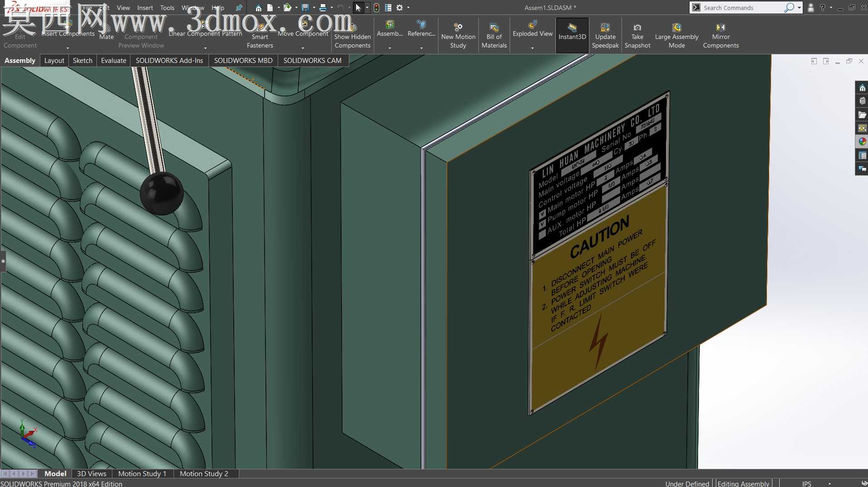Screen dimensions: 868x487
Task: Switch to the Sketch tab
Action: pyautogui.click(x=82, y=61)
